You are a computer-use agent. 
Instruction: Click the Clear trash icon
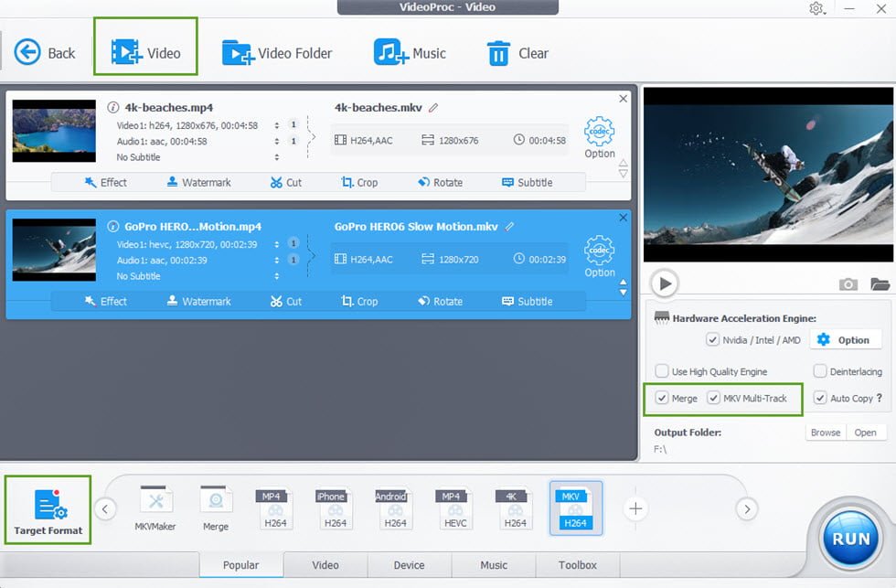(x=498, y=53)
